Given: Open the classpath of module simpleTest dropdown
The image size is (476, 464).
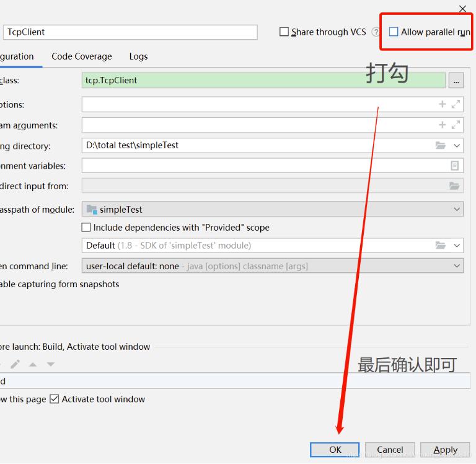Looking at the screenshot, I should [273, 209].
